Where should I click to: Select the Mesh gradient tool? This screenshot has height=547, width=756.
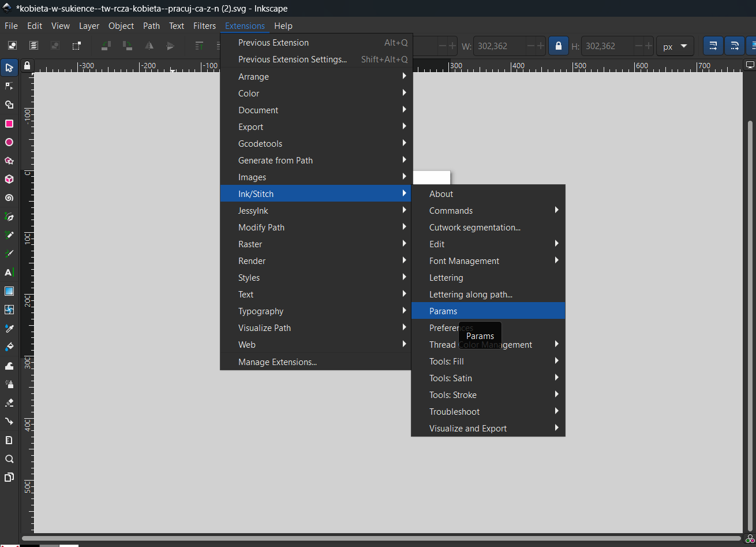[9, 310]
